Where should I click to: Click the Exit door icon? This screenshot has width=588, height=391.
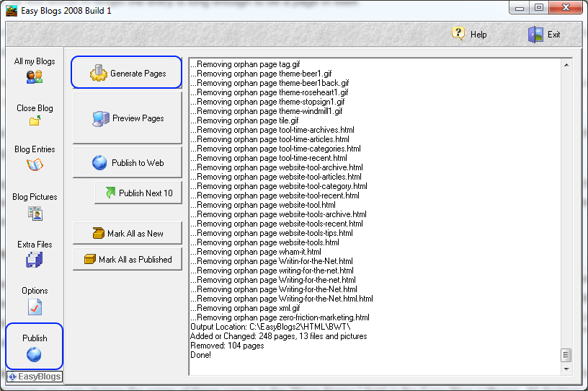[535, 35]
